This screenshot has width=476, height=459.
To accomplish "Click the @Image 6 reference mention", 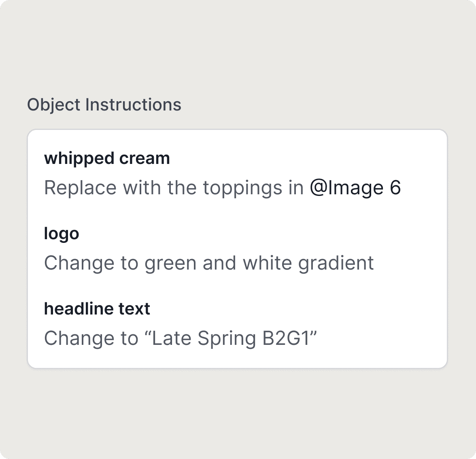I will pos(355,188).
